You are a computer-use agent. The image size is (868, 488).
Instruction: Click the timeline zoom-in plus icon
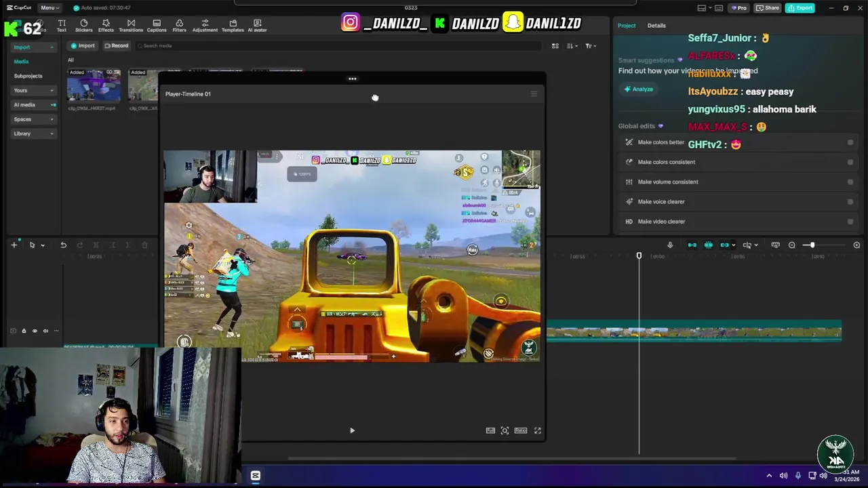point(856,245)
